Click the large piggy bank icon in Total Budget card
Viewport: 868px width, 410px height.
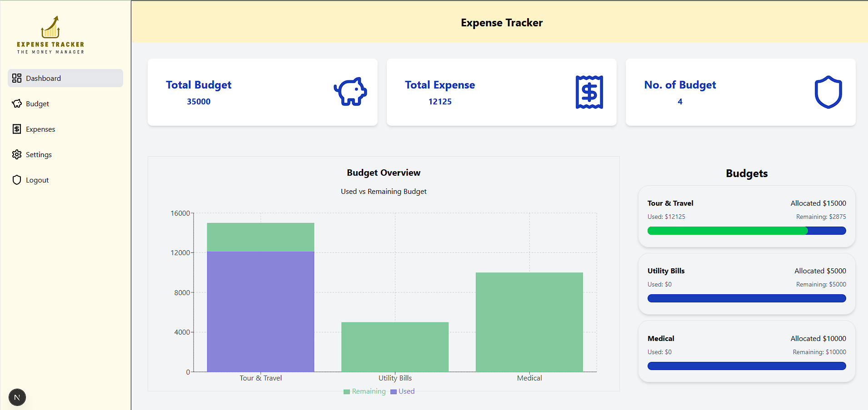coord(350,92)
